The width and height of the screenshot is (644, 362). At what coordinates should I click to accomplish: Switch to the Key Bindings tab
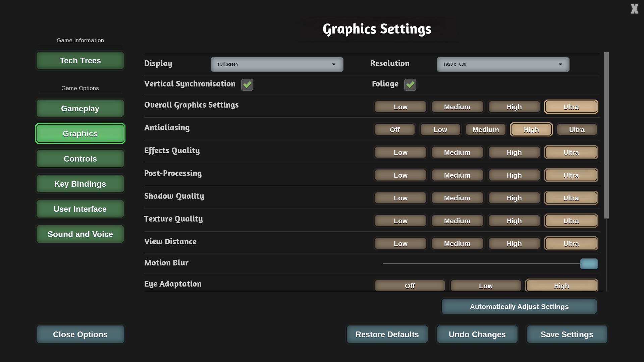[80, 184]
